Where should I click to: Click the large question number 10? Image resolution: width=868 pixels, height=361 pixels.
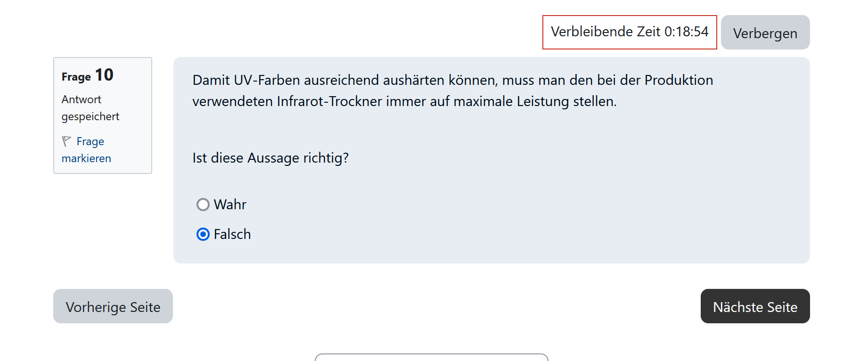click(104, 75)
